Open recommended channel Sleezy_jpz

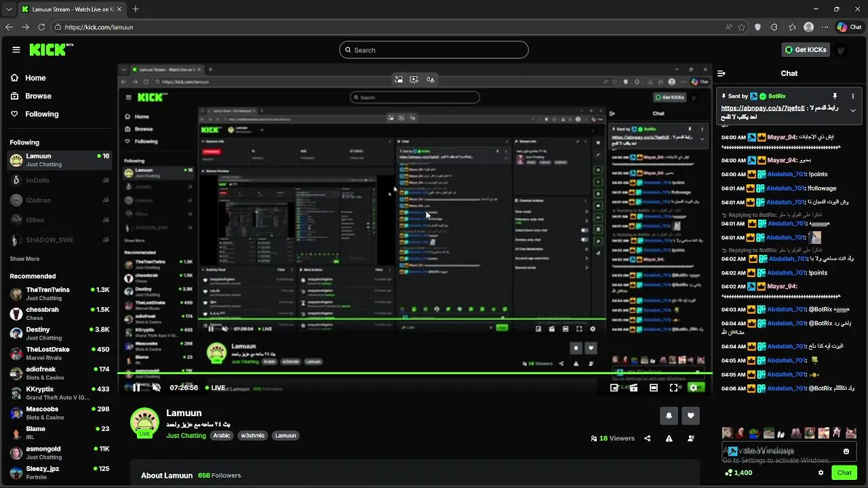[60, 472]
